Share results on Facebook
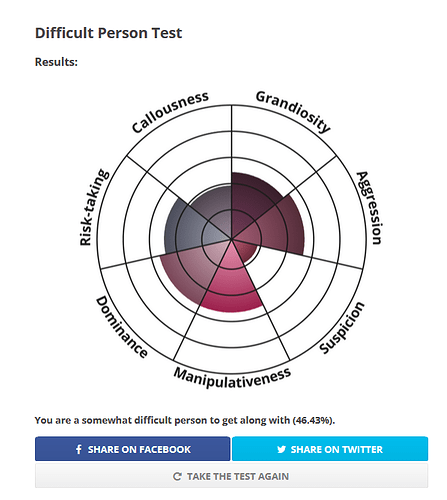 pos(133,449)
